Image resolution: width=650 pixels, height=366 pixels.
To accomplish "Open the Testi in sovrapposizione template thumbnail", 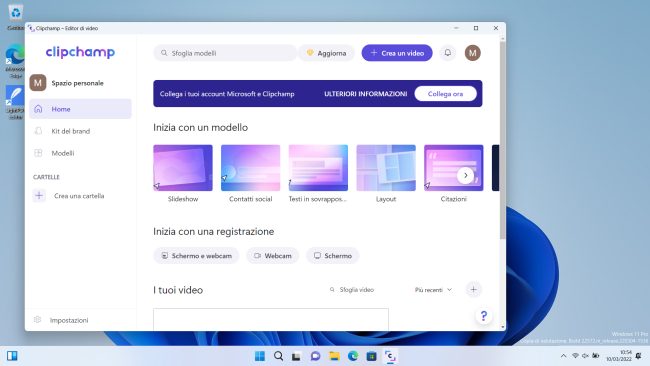I will click(318, 168).
